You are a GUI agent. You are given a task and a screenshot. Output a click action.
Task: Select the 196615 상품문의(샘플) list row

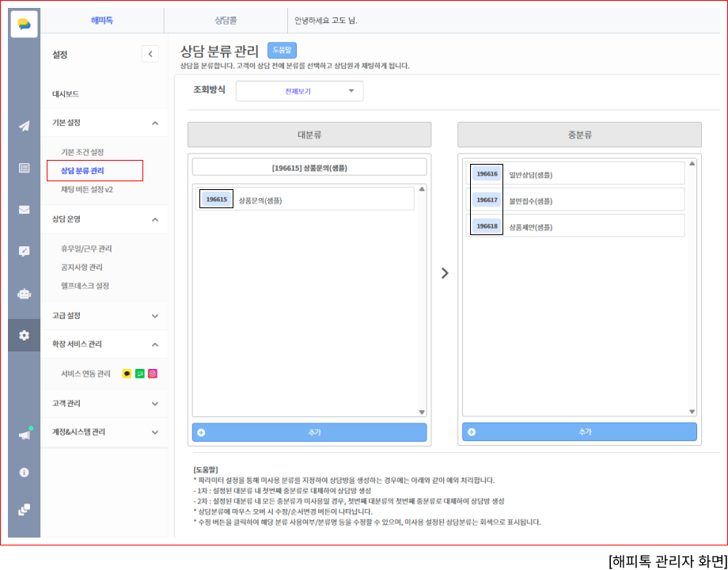(x=305, y=199)
